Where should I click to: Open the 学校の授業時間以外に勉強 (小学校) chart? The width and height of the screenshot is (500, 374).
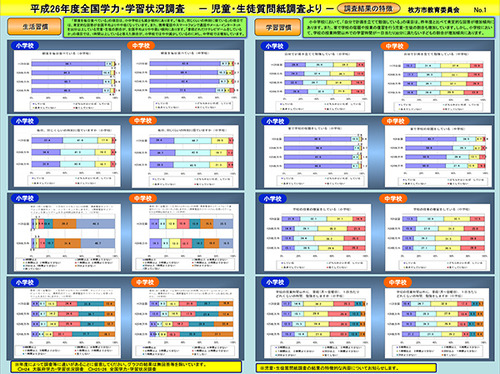(x=317, y=323)
